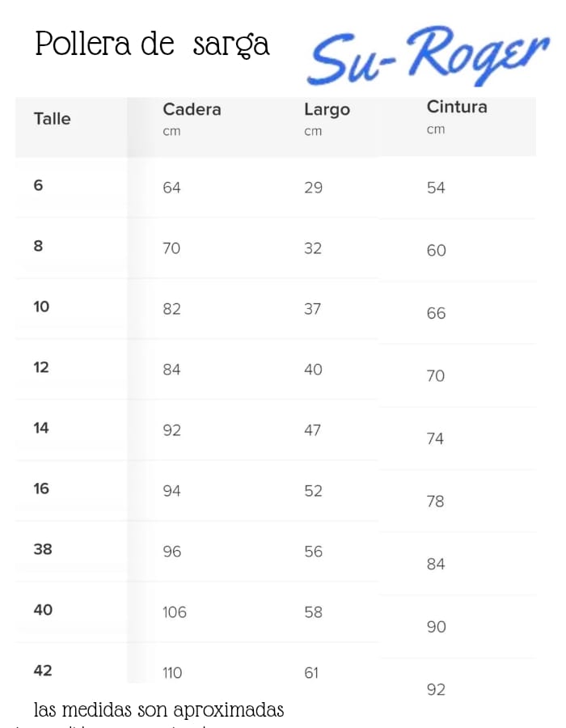
Task: Choose size 40 row label
Action: [43, 610]
